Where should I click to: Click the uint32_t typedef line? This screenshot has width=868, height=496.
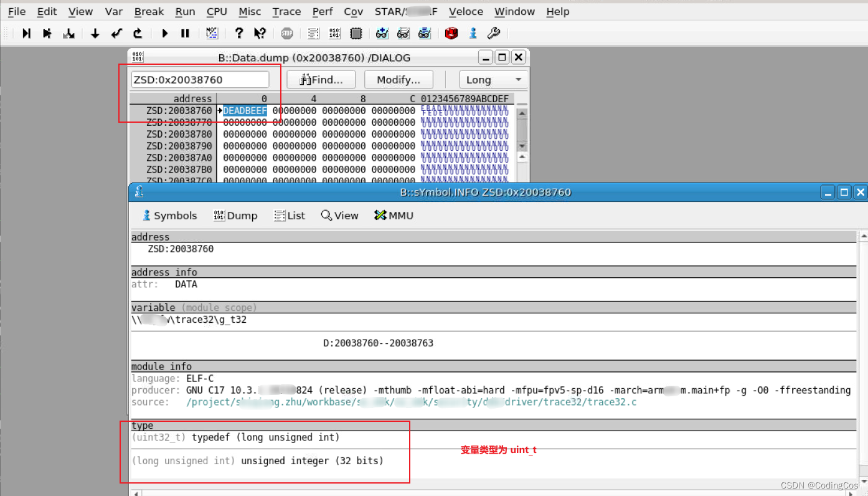click(x=236, y=437)
